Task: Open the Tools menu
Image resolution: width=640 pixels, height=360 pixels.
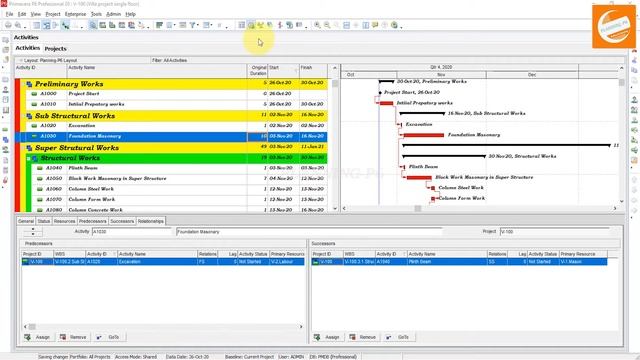Action: [96, 14]
